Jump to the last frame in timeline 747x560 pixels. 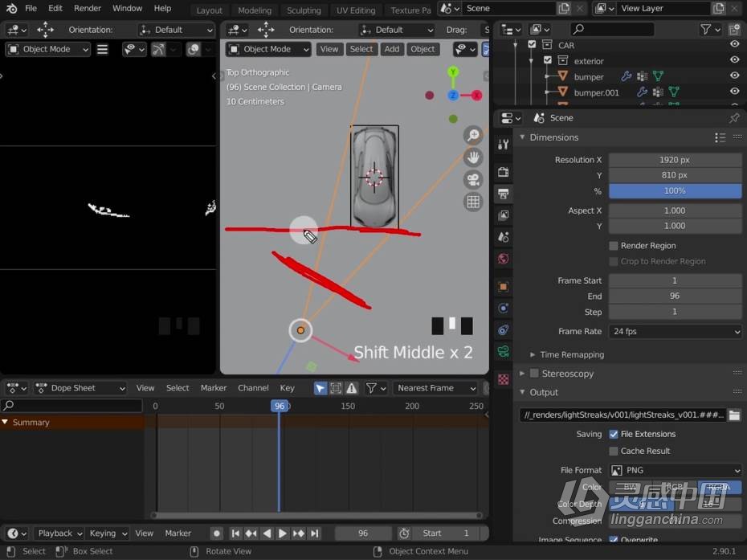click(x=314, y=533)
